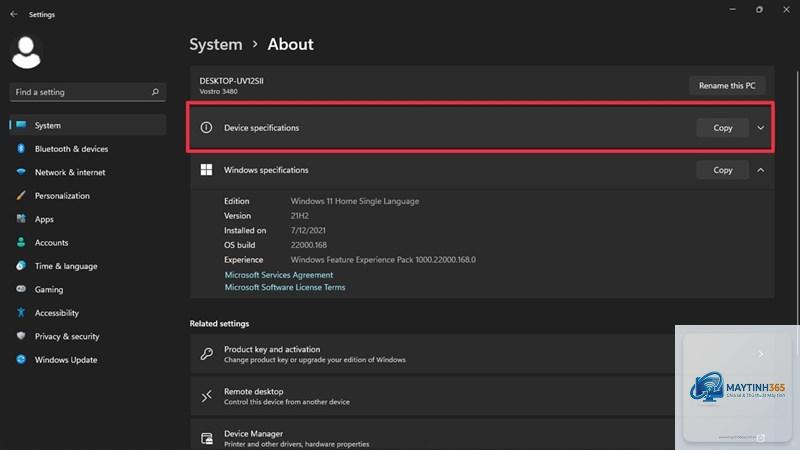Click the Accounts person icon
Image resolution: width=800 pixels, height=450 pixels.
[x=21, y=242]
